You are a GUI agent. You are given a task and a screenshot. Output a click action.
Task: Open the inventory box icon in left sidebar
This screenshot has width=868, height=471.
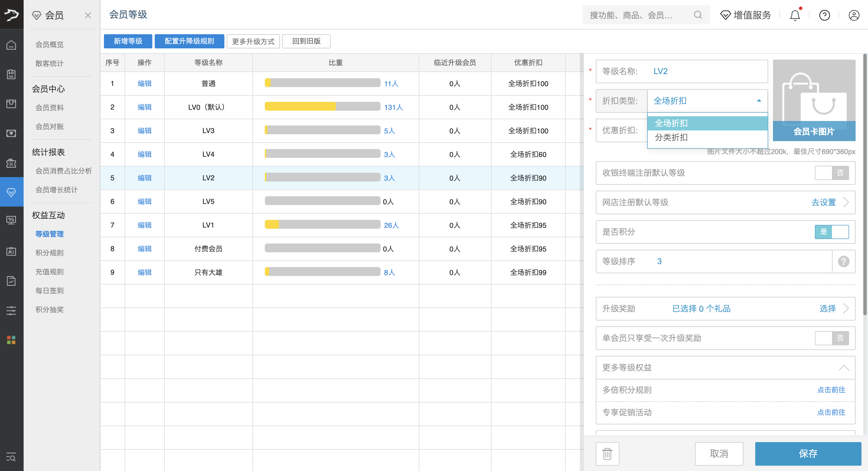coord(12,103)
